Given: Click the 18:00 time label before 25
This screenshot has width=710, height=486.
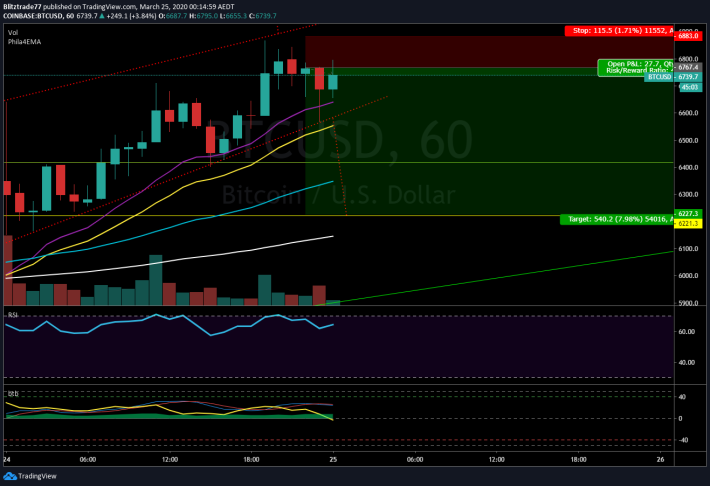Looking at the screenshot, I should pyautogui.click(x=251, y=459).
